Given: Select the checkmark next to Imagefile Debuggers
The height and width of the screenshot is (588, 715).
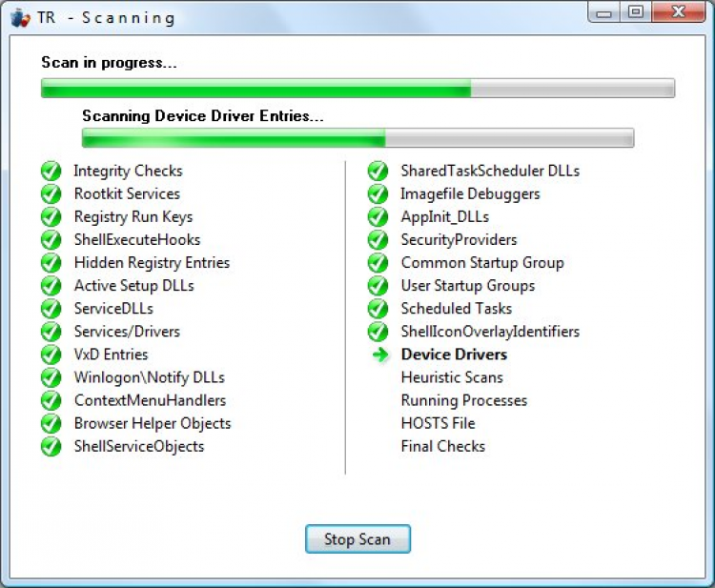Looking at the screenshot, I should [x=378, y=193].
